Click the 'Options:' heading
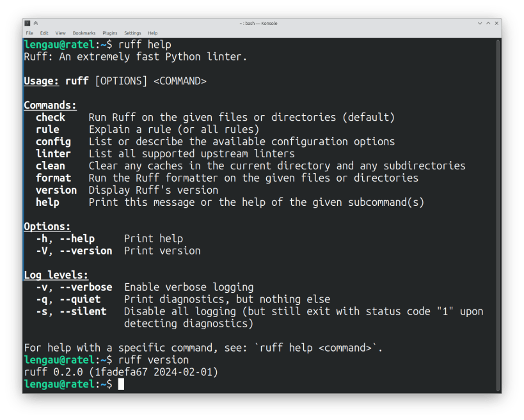Viewport: 524px width, 420px height. click(x=47, y=227)
